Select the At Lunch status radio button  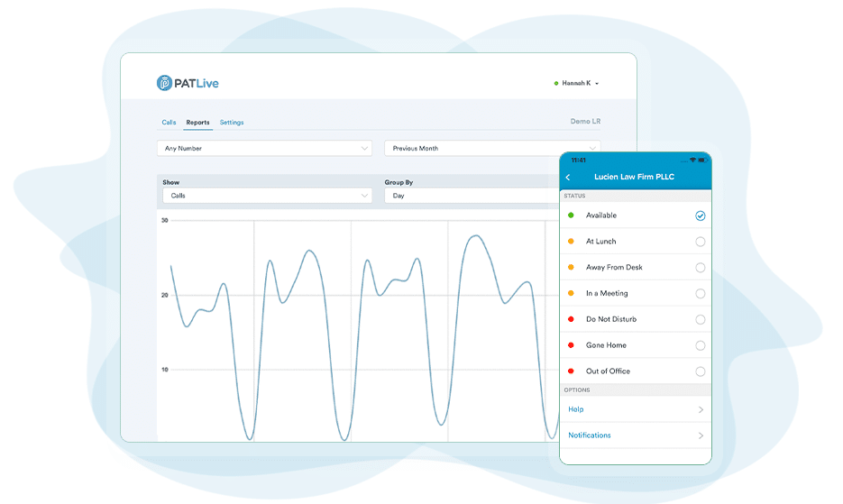pos(700,242)
